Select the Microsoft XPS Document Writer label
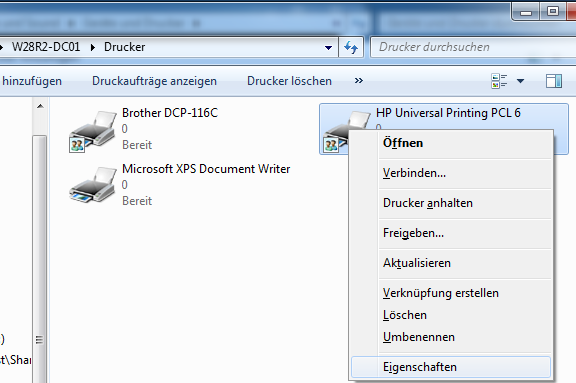This screenshot has height=383, width=576. pyautogui.click(x=206, y=169)
